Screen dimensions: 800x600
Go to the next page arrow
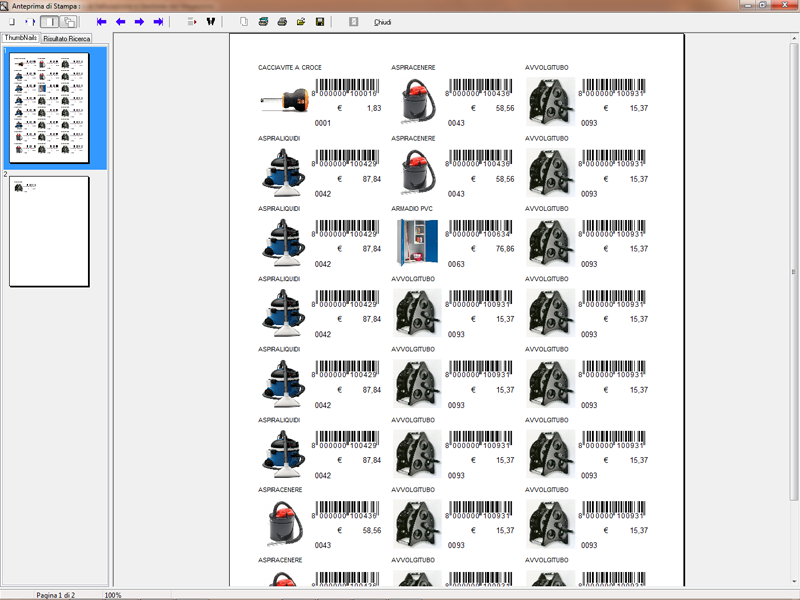click(139, 22)
